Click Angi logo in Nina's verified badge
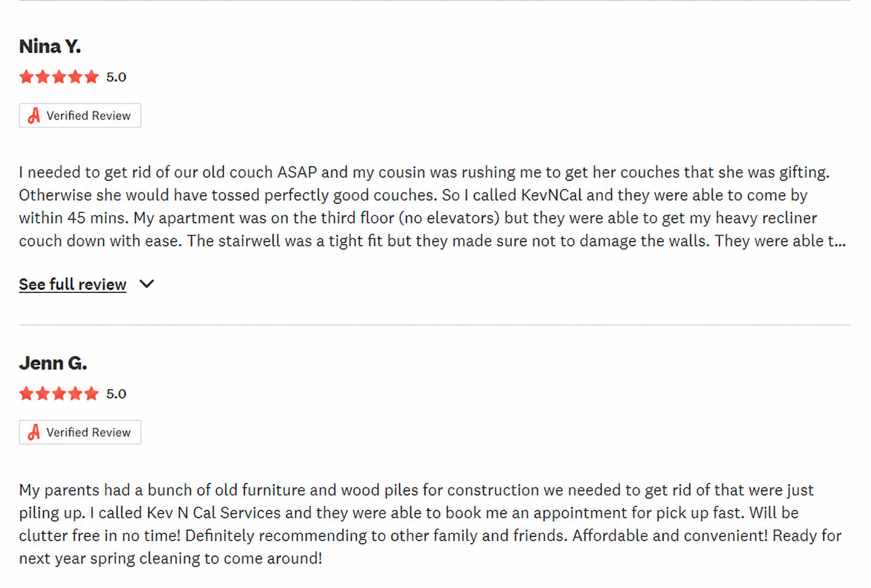Screen dimensions: 871x588 click(x=34, y=115)
